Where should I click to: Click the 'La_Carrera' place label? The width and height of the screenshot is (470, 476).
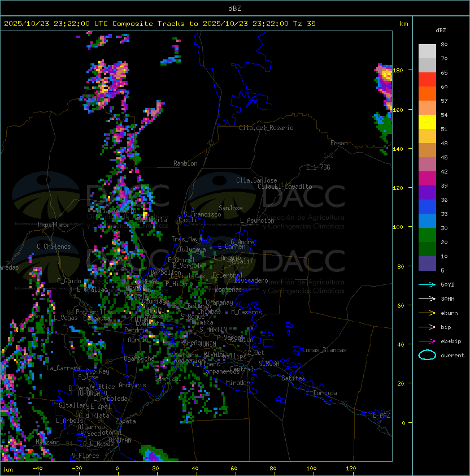(x=63, y=368)
